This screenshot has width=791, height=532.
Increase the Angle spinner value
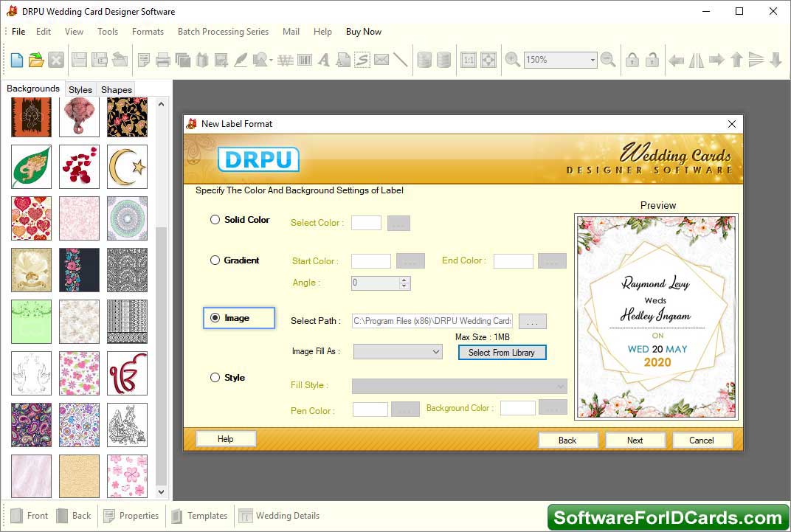coord(404,280)
